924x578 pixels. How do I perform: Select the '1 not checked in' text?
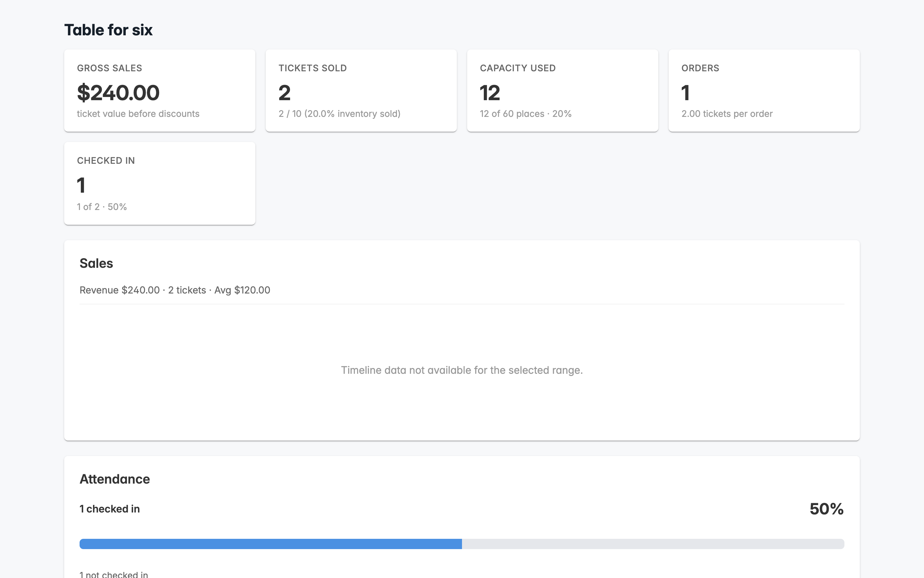[x=114, y=574]
